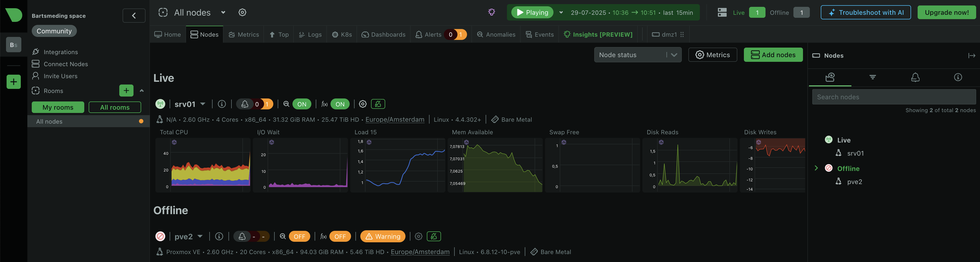Open the Top tab
The width and height of the screenshot is (980, 262).
coord(279,34)
